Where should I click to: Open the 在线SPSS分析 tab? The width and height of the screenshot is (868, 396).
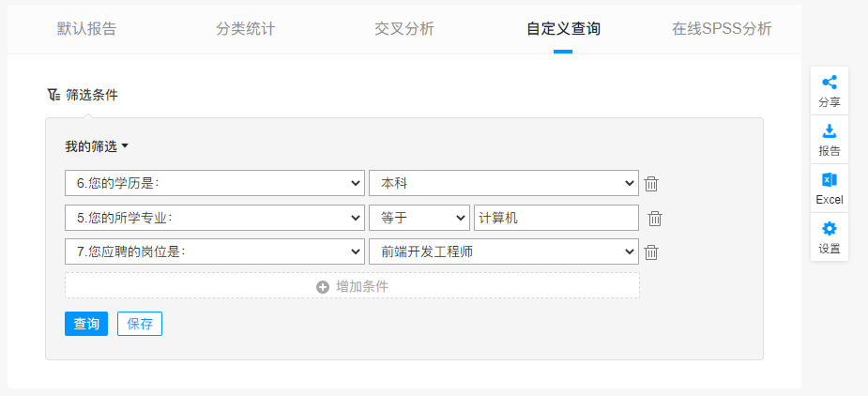tap(722, 29)
